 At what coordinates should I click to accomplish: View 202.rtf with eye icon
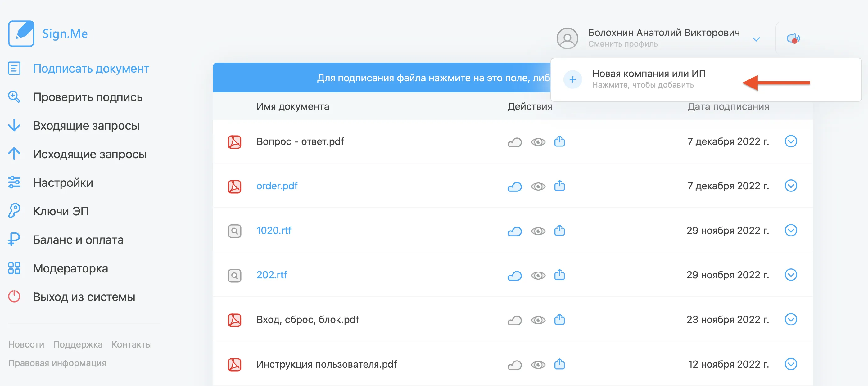(x=538, y=276)
